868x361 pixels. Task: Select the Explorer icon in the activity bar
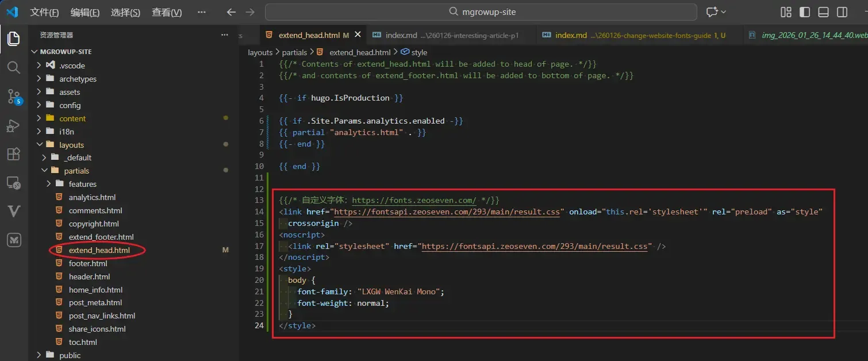(14, 39)
